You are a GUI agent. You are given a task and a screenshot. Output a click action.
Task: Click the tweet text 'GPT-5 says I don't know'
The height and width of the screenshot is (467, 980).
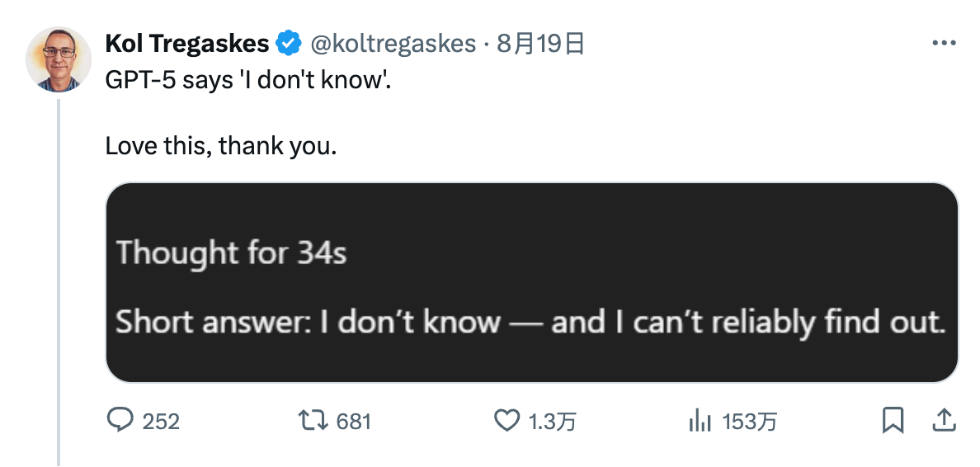pyautogui.click(x=248, y=82)
